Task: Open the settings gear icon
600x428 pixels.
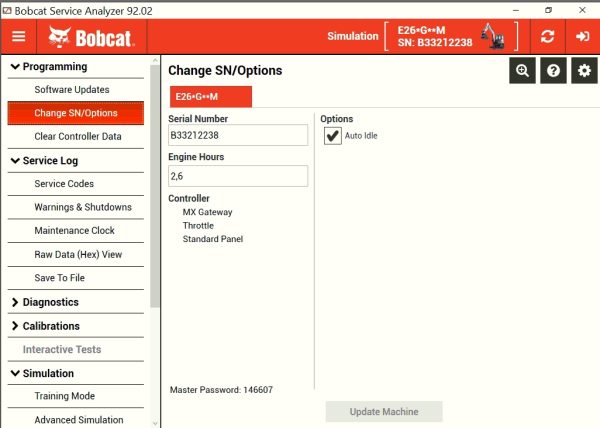Action: pos(584,70)
